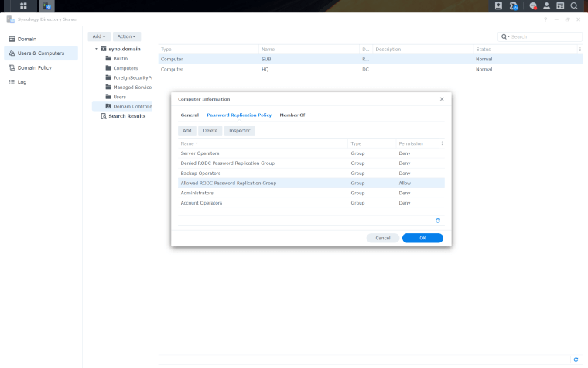Open the widgets panel icon
This screenshot has height=368, width=588.
pos(560,6)
